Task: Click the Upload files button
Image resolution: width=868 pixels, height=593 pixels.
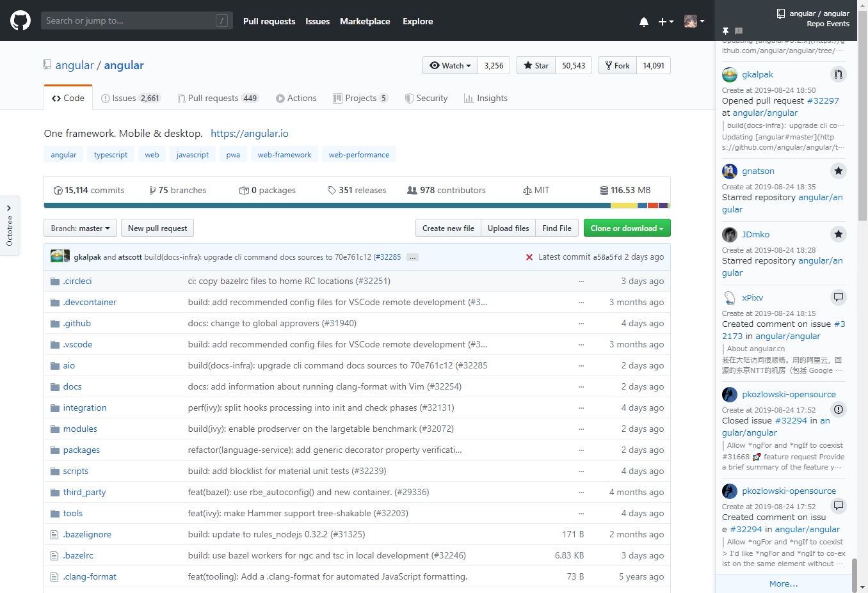Action: coord(508,228)
